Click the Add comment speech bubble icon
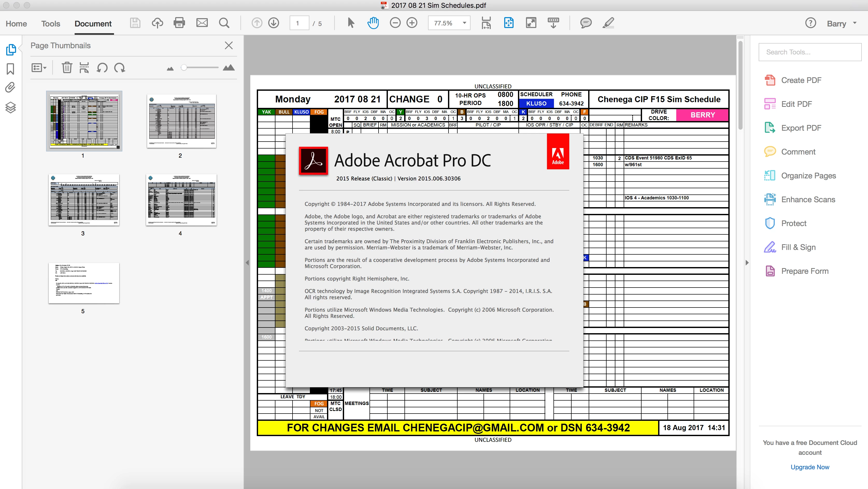Image resolution: width=868 pixels, height=489 pixels. point(586,23)
